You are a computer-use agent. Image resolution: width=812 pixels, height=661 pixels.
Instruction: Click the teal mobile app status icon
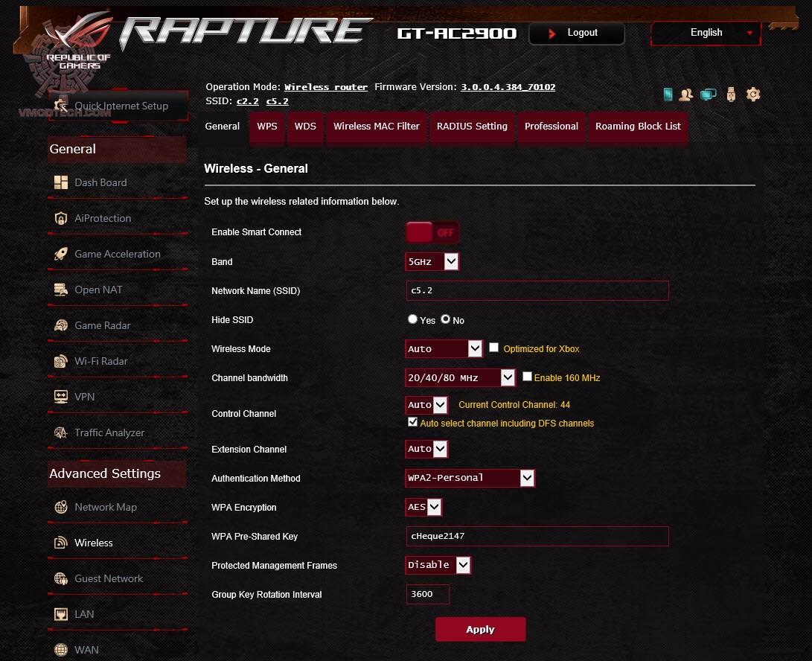[668, 95]
